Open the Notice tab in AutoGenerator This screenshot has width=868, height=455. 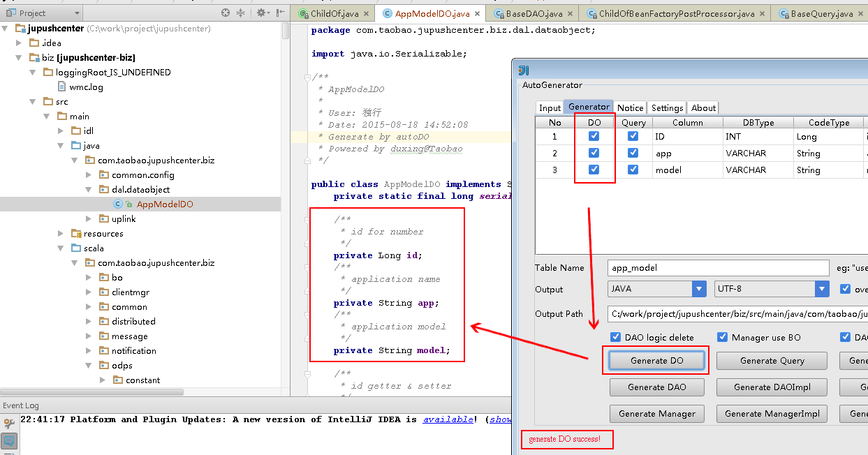coord(630,107)
